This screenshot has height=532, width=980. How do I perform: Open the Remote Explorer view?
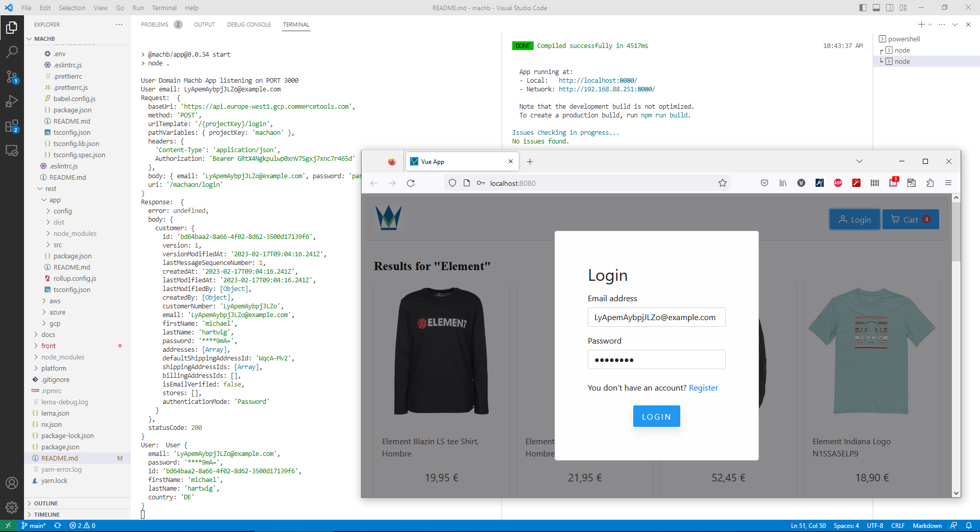12,150
